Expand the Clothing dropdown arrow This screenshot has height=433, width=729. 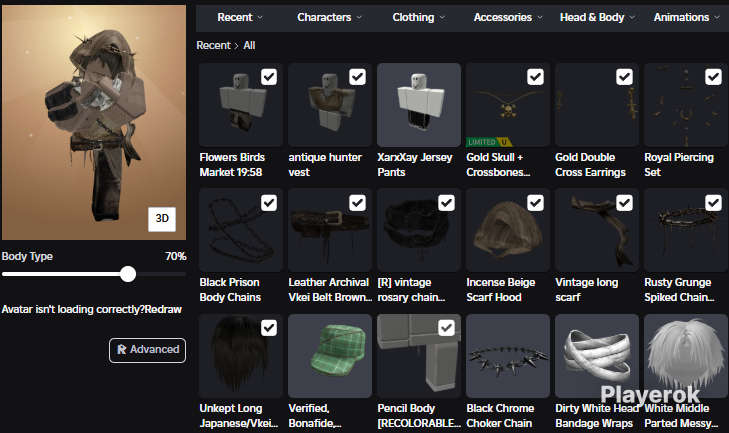coord(442,17)
